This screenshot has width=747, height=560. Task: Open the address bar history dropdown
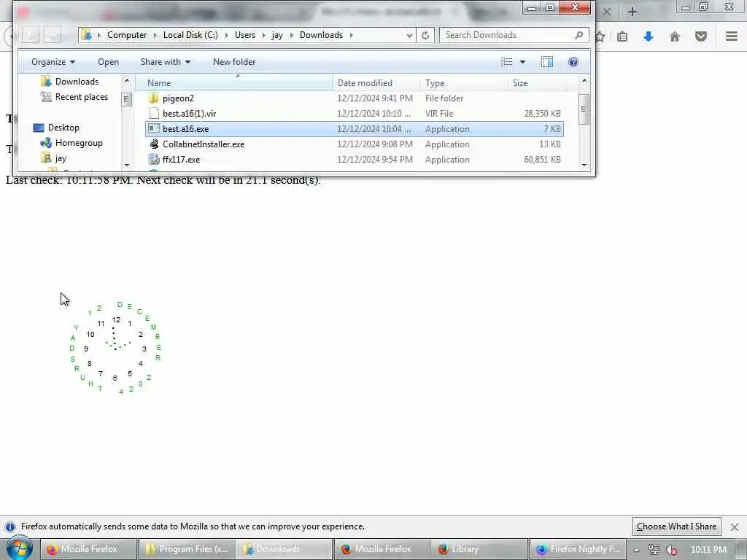[x=409, y=35]
